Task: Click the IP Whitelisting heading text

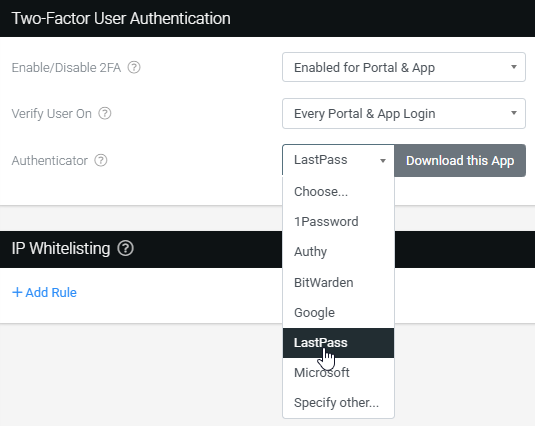Action: (x=61, y=248)
